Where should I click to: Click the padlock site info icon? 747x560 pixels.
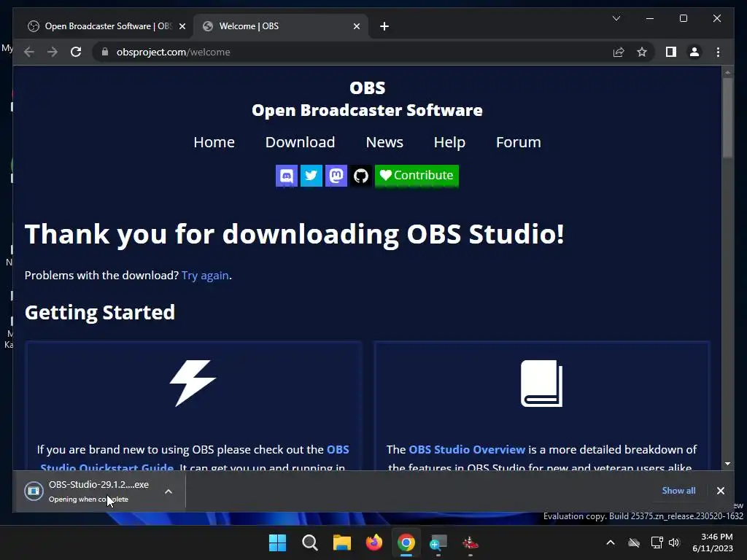[105, 52]
